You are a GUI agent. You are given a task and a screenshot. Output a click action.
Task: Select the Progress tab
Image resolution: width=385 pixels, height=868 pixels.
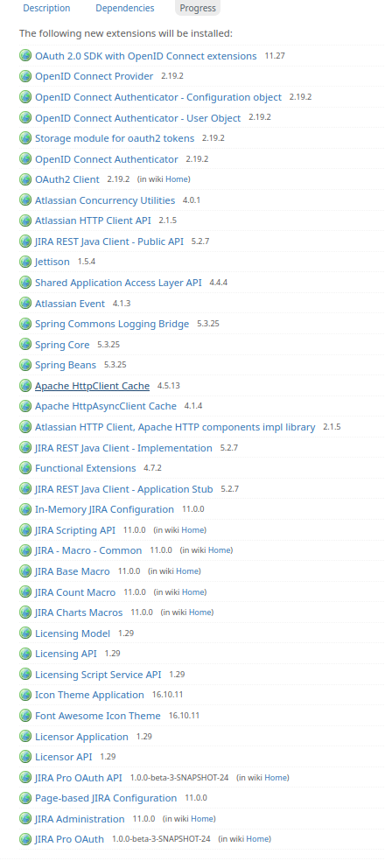pyautogui.click(x=198, y=8)
